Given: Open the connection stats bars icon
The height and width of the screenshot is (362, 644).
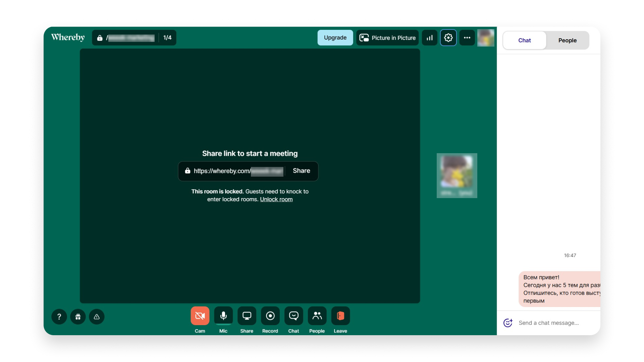Looking at the screenshot, I should [430, 38].
